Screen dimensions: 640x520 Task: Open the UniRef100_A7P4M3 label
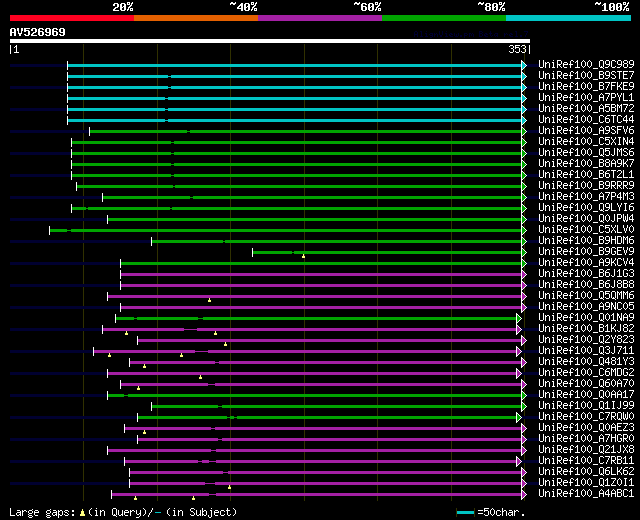point(586,197)
